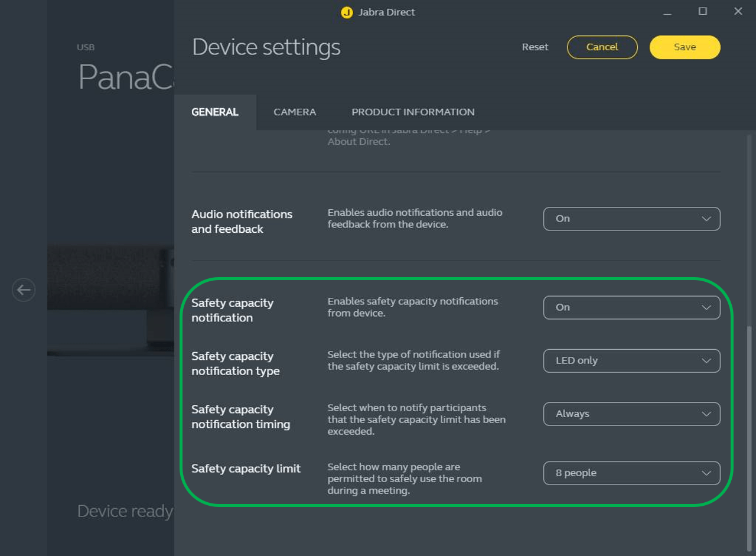
Task: Cancel the device settings changes
Action: point(602,47)
